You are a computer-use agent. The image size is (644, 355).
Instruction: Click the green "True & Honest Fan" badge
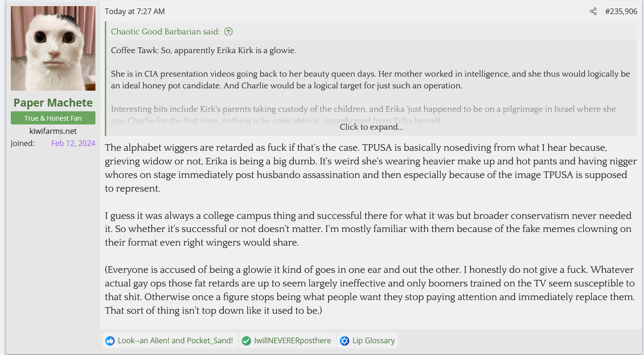coord(53,118)
